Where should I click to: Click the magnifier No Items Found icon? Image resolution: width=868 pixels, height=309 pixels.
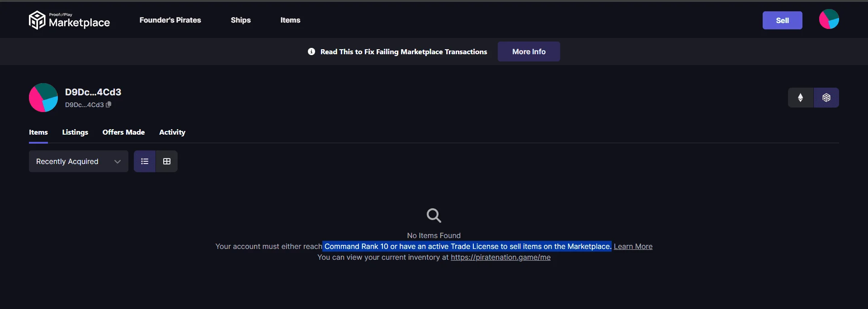coord(434,215)
